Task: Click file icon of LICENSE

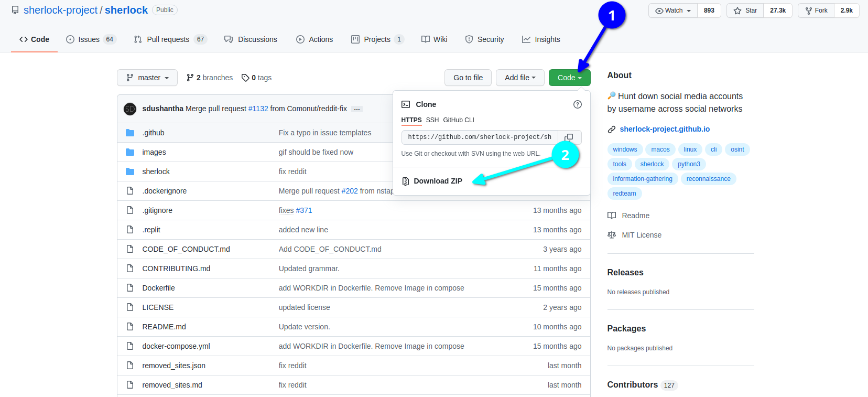Action: coord(130,307)
